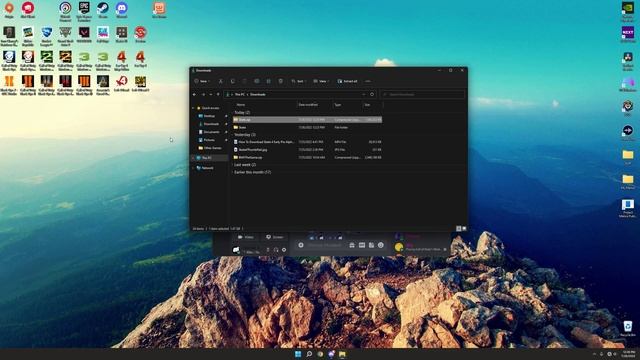
Task: Click the Paste icon in Explorer toolbar
Action: pos(244,81)
